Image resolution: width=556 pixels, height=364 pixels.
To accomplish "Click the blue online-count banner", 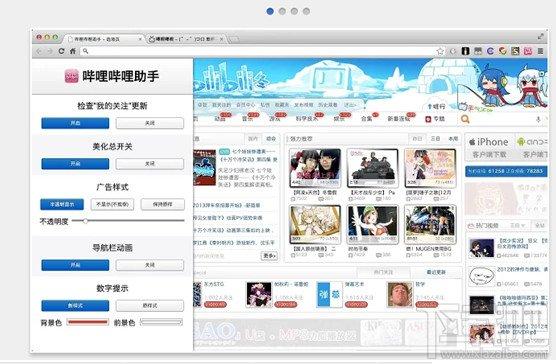I will (506, 171).
